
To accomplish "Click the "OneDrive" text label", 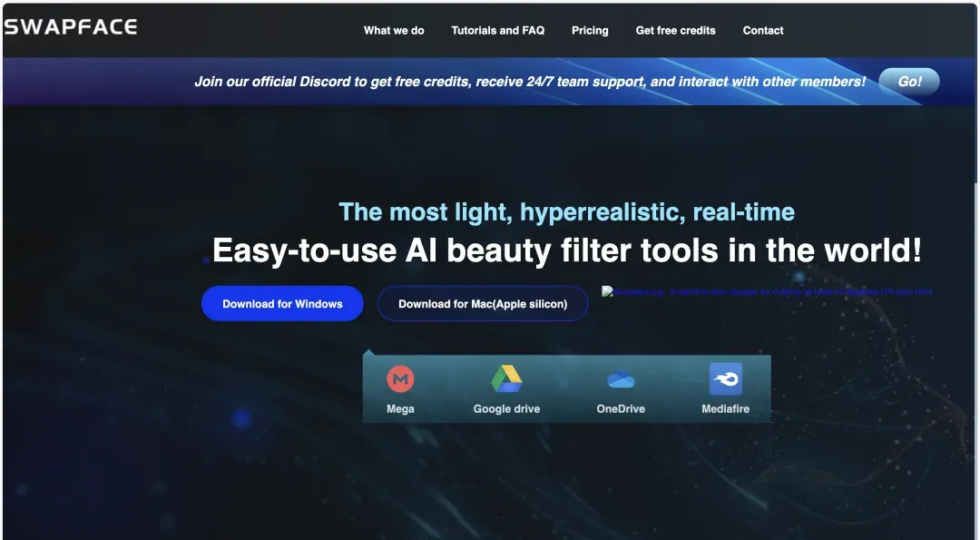I will click(621, 409).
